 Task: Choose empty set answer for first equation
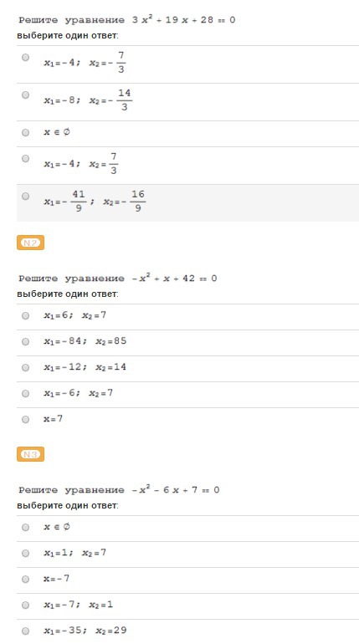[x=25, y=133]
